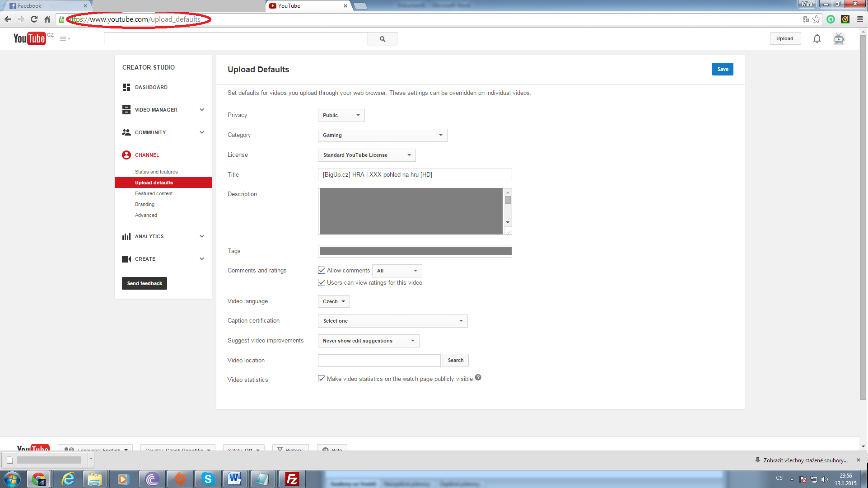This screenshot has height=488, width=868.
Task: Reload the page with refresh icon
Action: coord(34,19)
